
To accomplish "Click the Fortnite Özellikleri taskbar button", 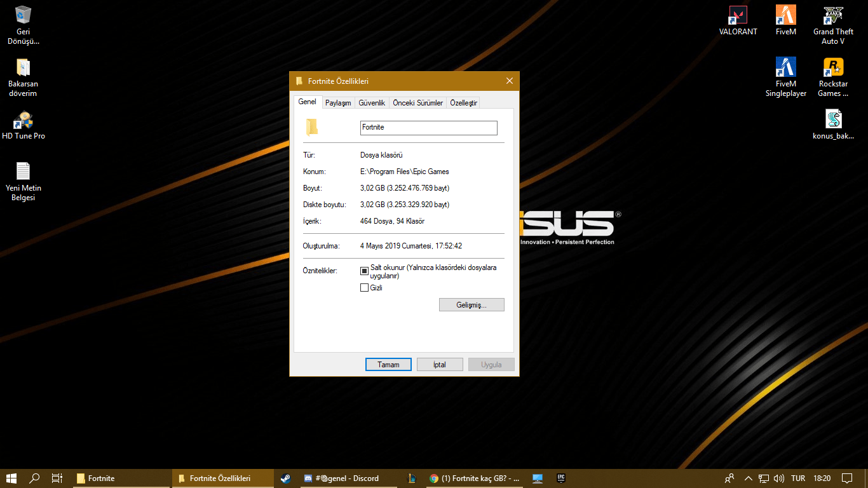I will pos(222,478).
